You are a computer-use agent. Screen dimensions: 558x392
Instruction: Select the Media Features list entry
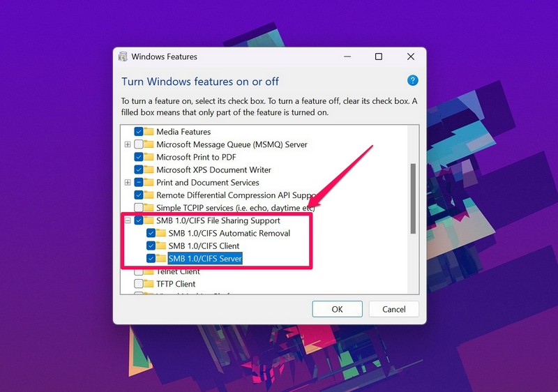[x=183, y=132]
